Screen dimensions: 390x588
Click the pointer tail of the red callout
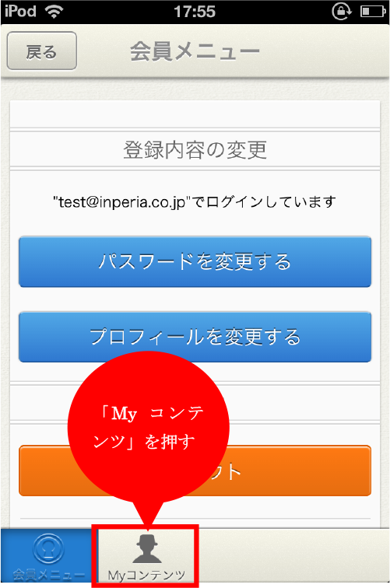click(148, 517)
